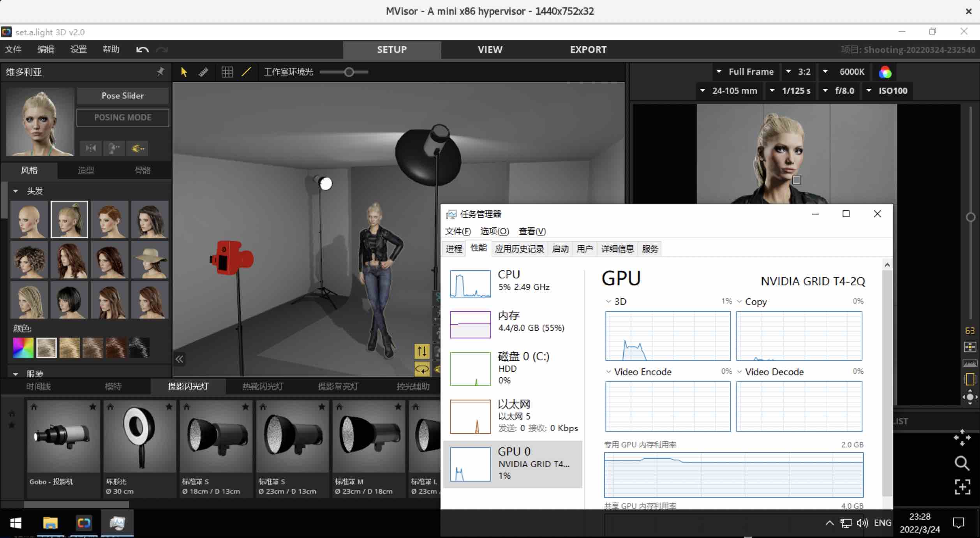Select the 摄影常亮灯 tab
The image size is (980, 538).
[338, 387]
